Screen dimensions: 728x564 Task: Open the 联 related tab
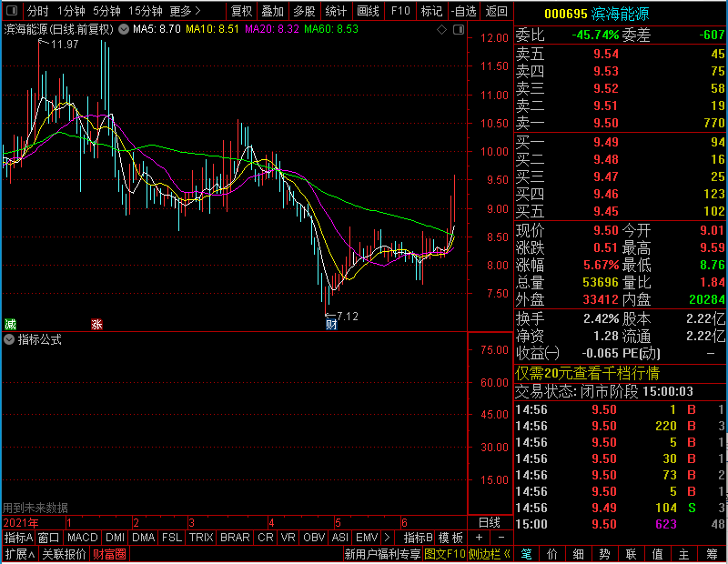tap(631, 554)
